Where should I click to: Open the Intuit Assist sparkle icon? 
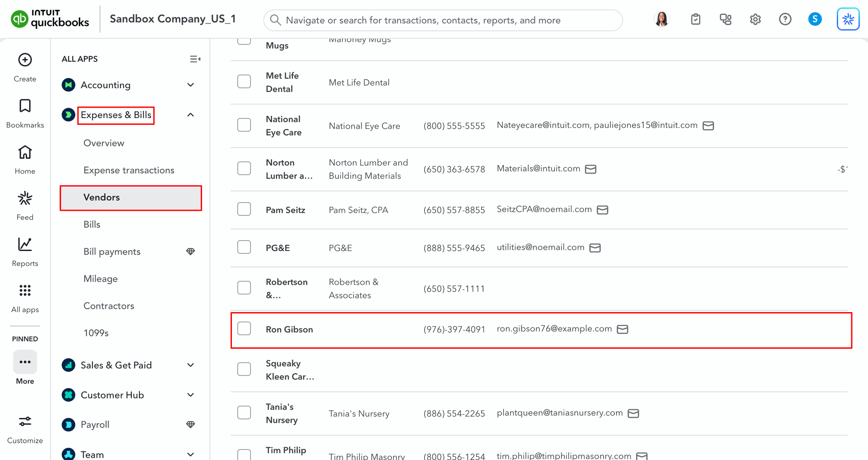(x=848, y=19)
